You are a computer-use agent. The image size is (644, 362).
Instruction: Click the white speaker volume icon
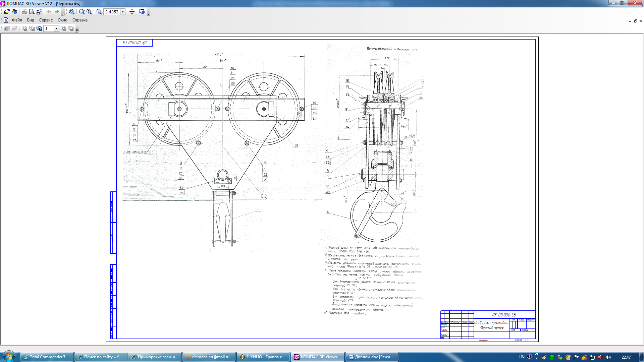click(608, 357)
